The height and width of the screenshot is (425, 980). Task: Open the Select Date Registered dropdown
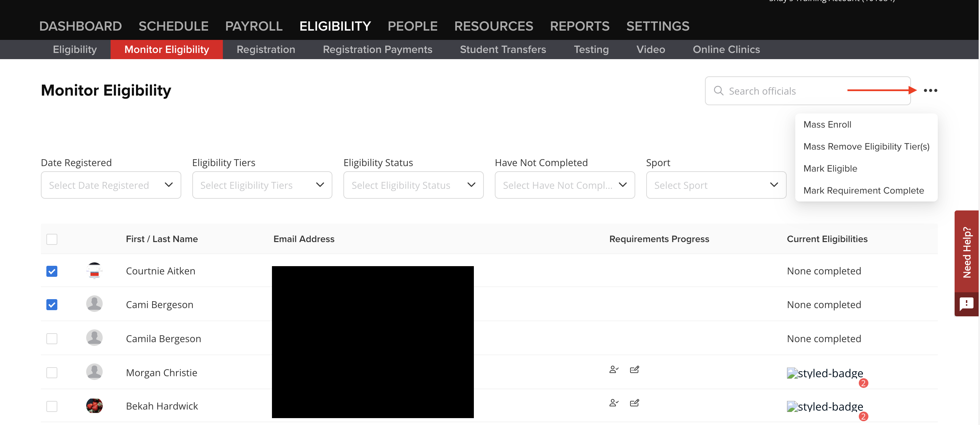click(x=111, y=185)
